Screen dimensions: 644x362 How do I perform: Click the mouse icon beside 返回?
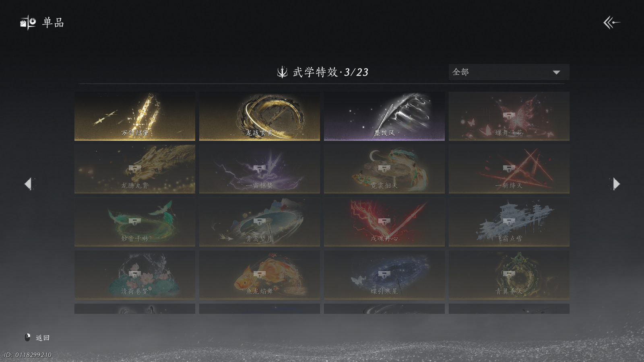pos(27,337)
